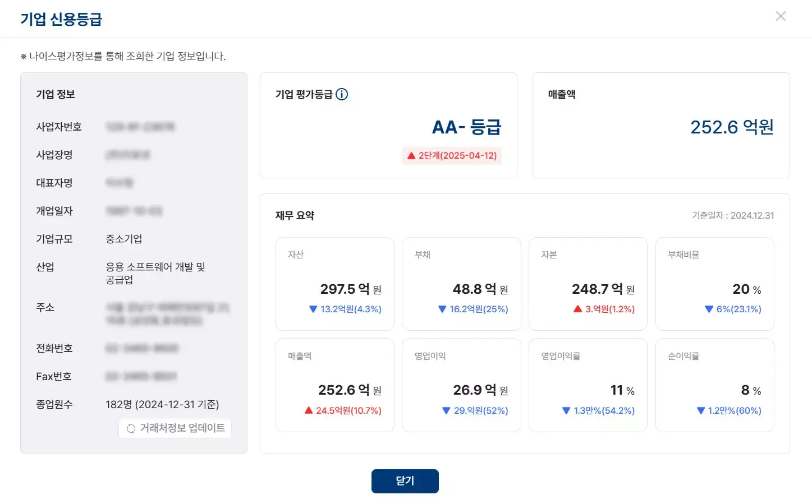Click the 매출액 252.6 억원 summary card

660,125
